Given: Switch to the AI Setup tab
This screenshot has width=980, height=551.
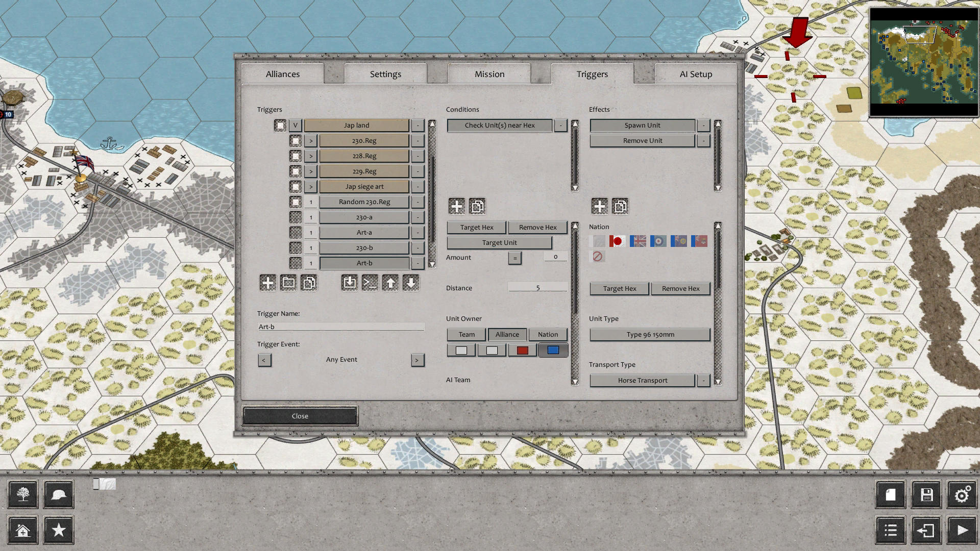Looking at the screenshot, I should [695, 73].
